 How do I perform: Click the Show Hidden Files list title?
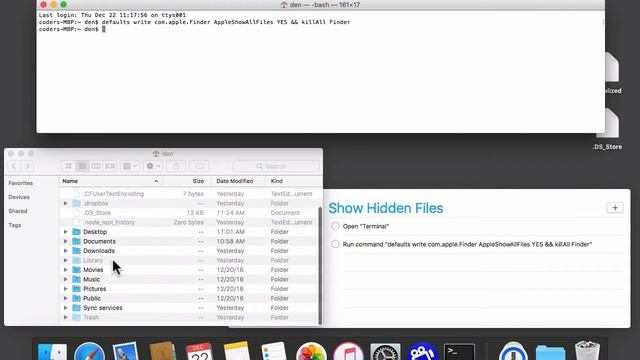pyautogui.click(x=386, y=208)
